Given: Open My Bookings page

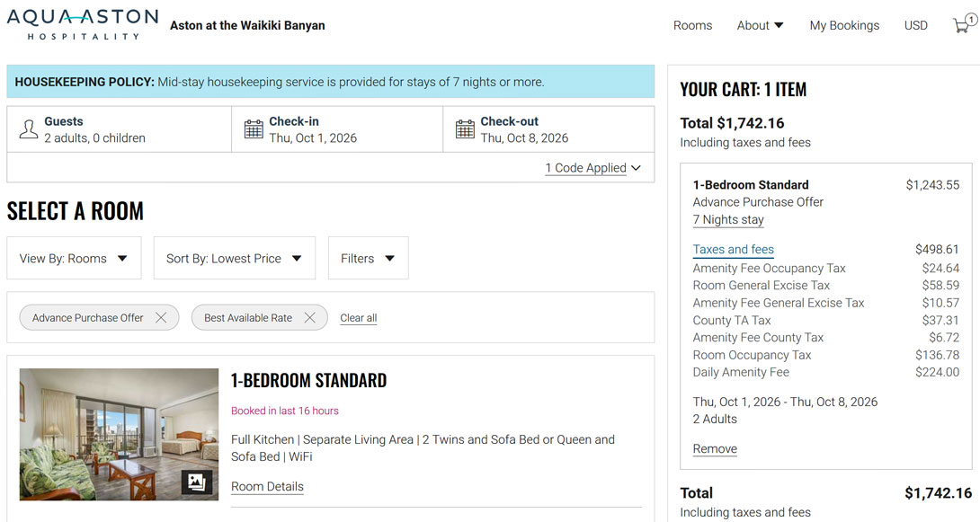Looking at the screenshot, I should click(844, 25).
